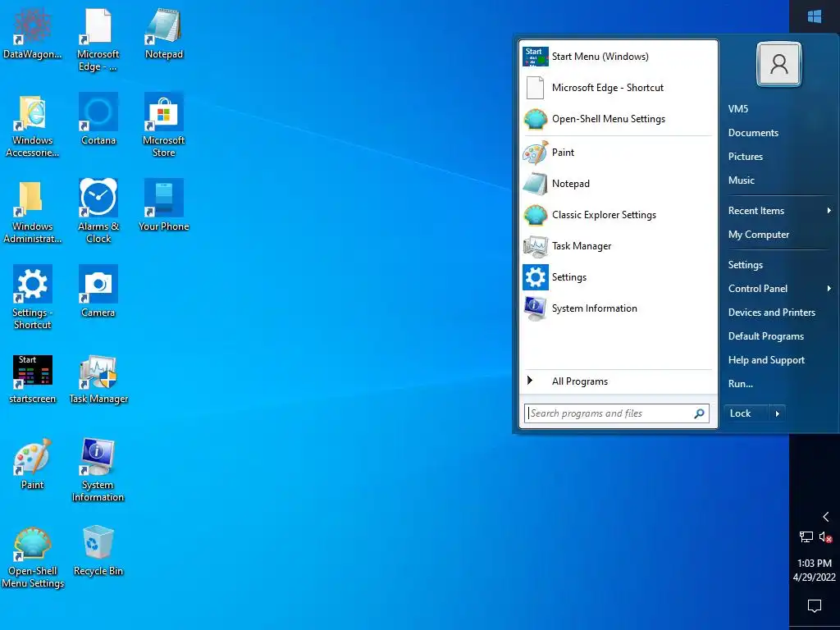Open startscreen desktop shortcut
Screen dimensions: 840x630
[x=32, y=379]
